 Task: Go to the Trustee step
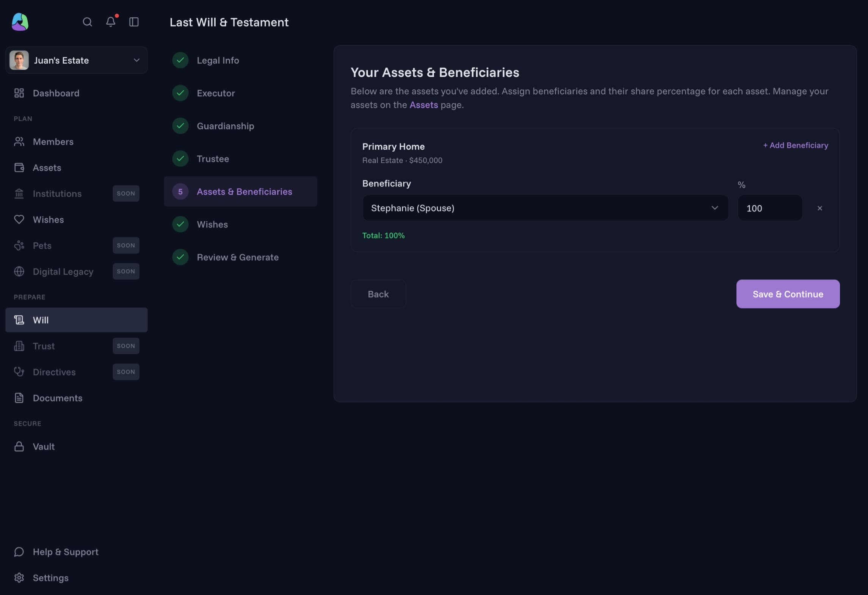pyautogui.click(x=240, y=158)
